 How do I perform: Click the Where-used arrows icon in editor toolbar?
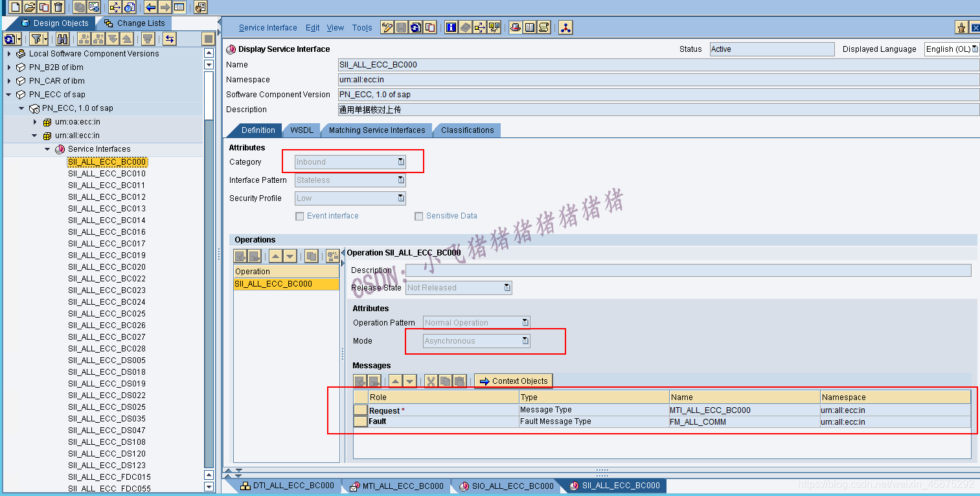[480, 27]
